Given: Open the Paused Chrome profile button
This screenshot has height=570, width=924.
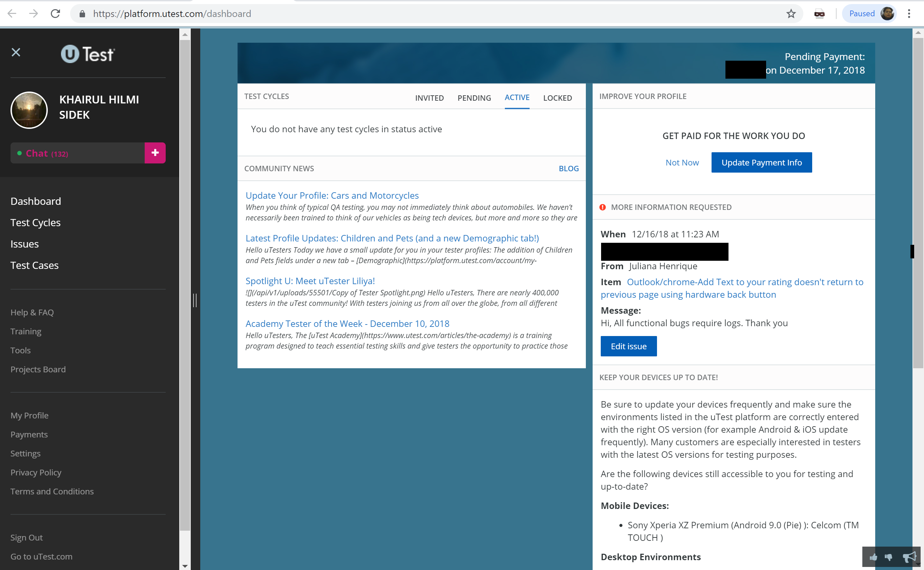Looking at the screenshot, I should pos(869,14).
